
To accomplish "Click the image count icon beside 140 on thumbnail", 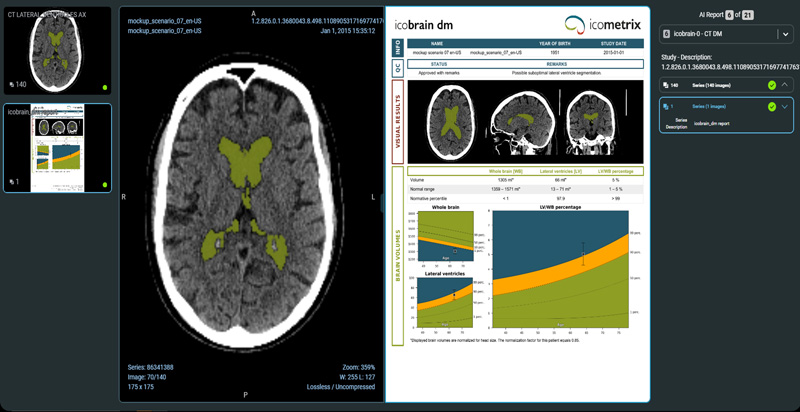I will pyautogui.click(x=12, y=85).
